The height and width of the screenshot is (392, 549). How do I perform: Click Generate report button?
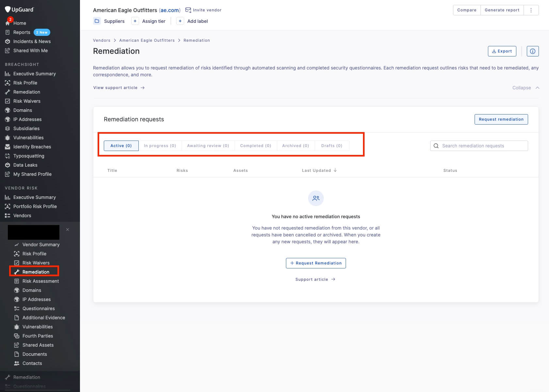(x=502, y=10)
